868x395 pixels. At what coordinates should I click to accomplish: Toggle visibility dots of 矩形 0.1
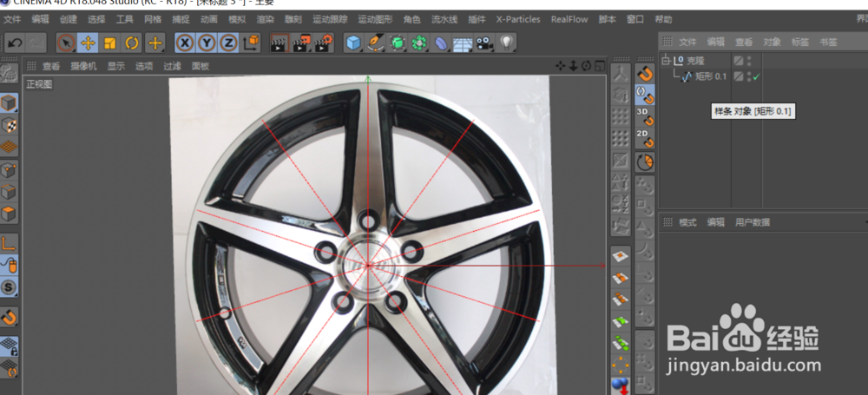click(749, 76)
